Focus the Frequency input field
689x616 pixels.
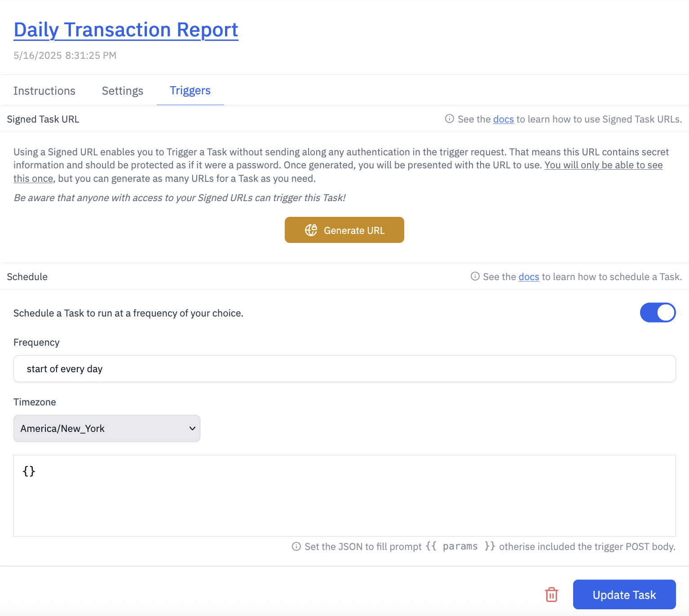(x=344, y=369)
